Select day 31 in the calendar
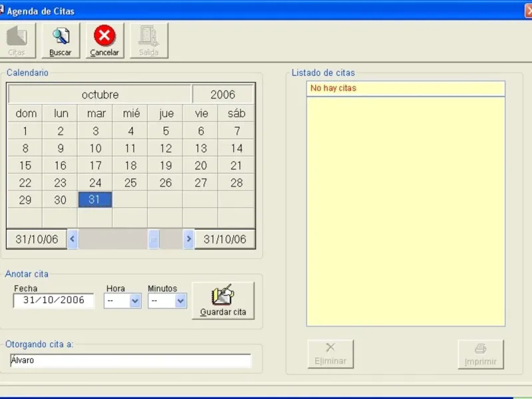Viewport: 532px width, 399px height. [95, 199]
